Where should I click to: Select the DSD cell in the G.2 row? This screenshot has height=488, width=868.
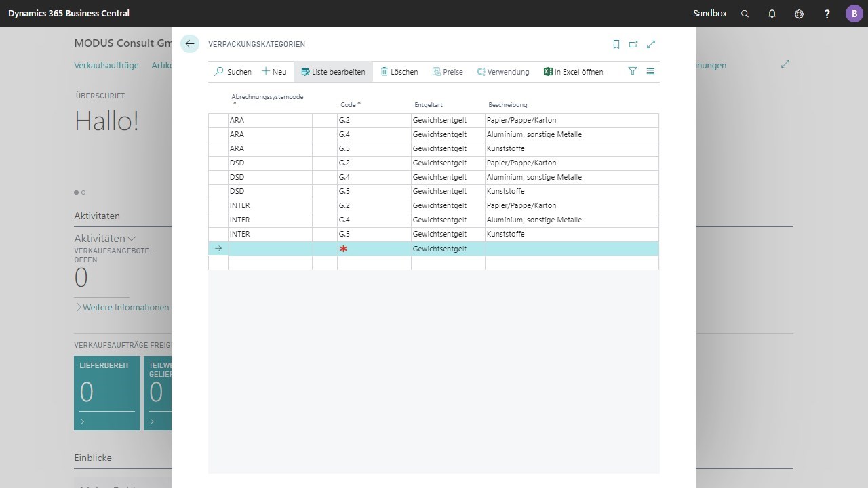(x=270, y=163)
